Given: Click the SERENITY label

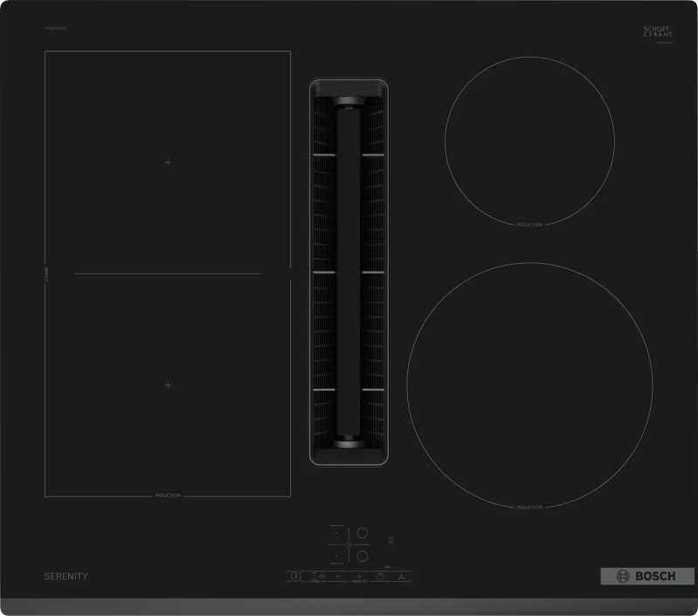Looking at the screenshot, I should 66,577.
